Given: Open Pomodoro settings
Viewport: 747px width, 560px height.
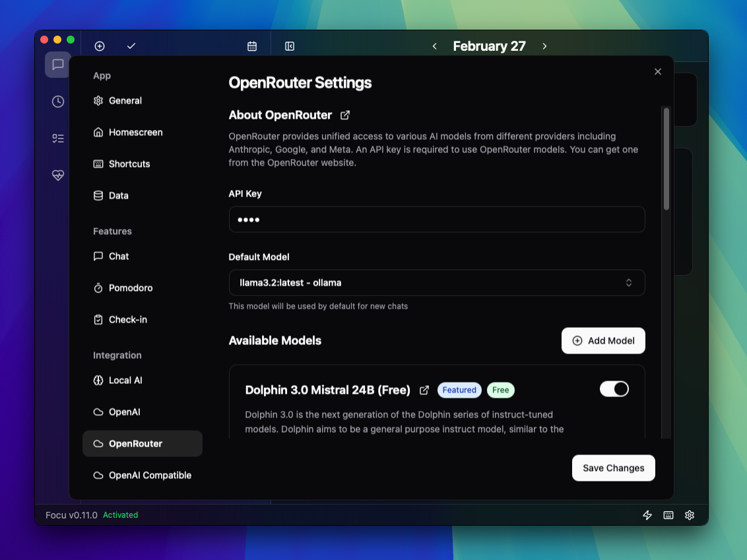Looking at the screenshot, I should (x=143, y=288).
